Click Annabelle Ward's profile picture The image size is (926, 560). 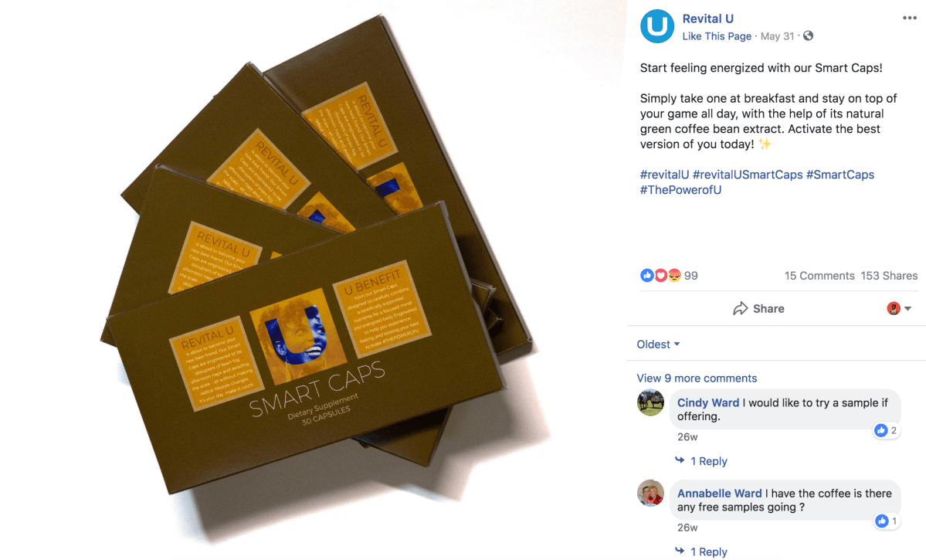650,493
